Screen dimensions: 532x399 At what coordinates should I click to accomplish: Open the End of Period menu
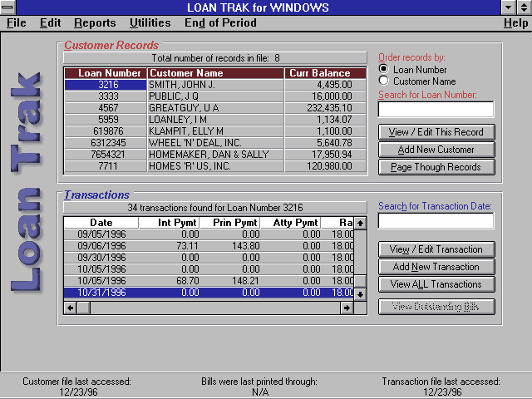220,23
